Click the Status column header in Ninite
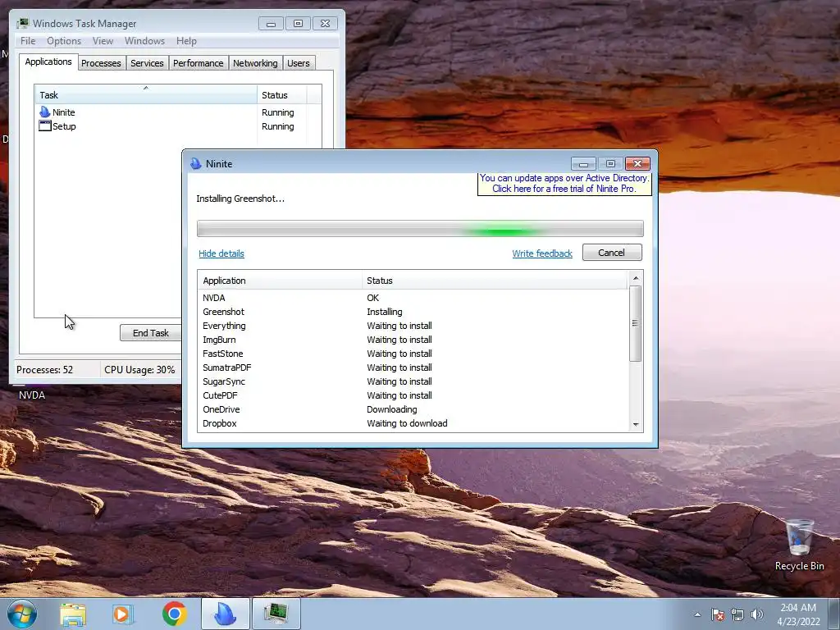840x630 pixels. 495,281
